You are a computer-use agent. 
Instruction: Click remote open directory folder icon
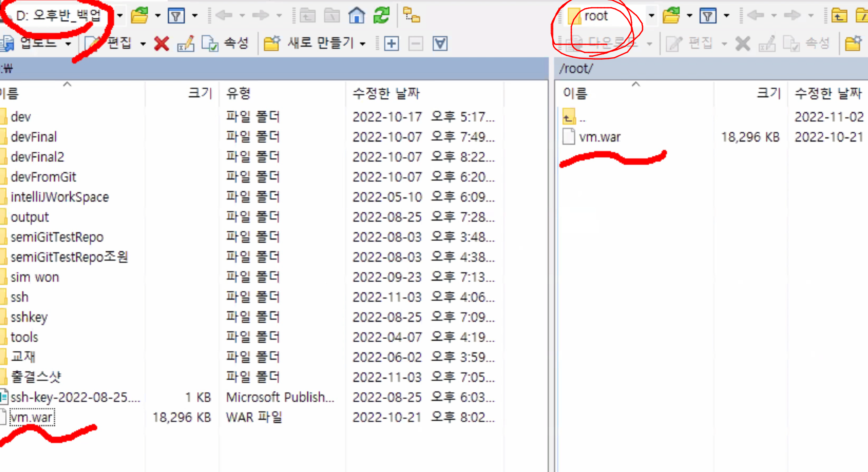coord(671,16)
